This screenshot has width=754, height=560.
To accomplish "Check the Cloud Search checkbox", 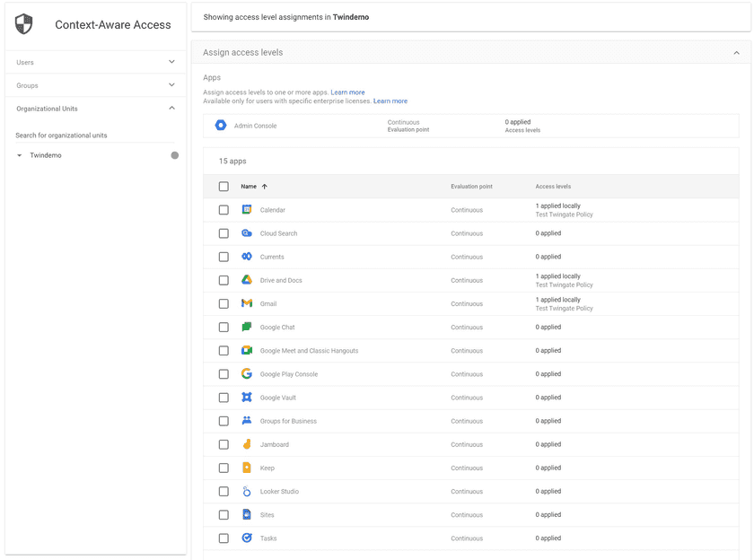I will pos(224,233).
